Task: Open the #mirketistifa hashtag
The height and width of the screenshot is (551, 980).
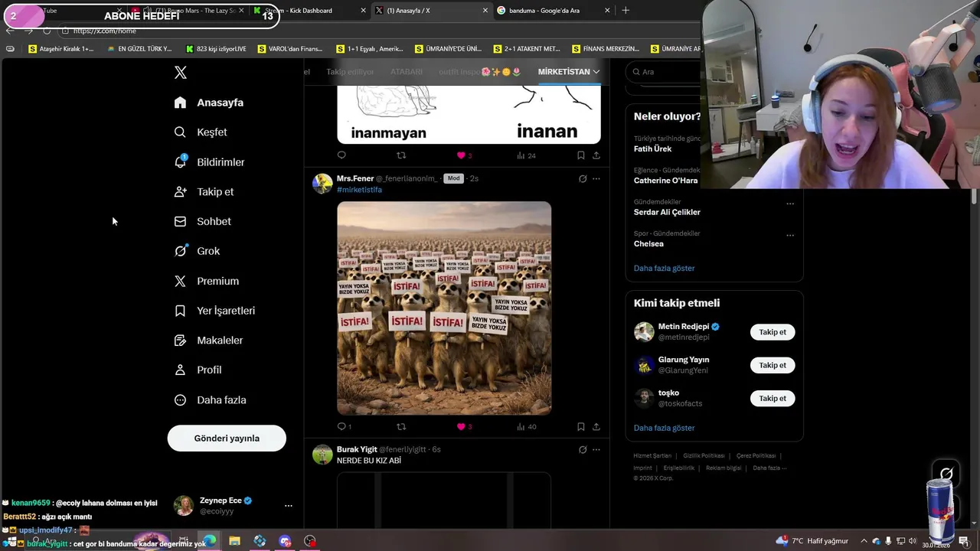Action: (x=359, y=190)
